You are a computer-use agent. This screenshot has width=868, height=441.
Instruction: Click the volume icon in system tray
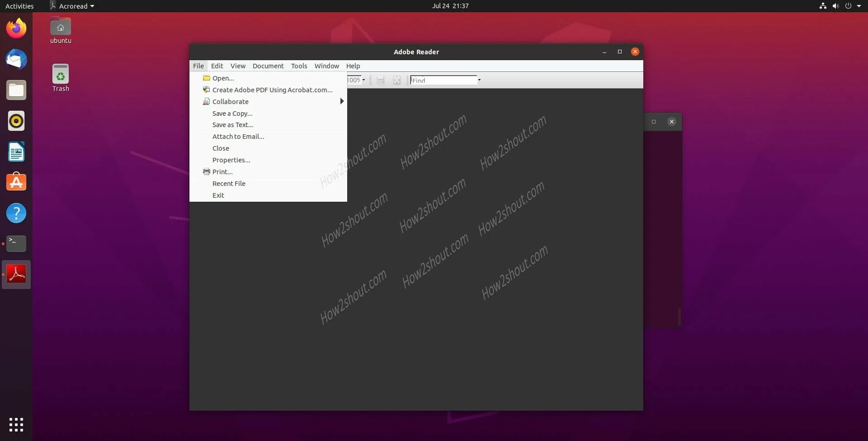(835, 6)
